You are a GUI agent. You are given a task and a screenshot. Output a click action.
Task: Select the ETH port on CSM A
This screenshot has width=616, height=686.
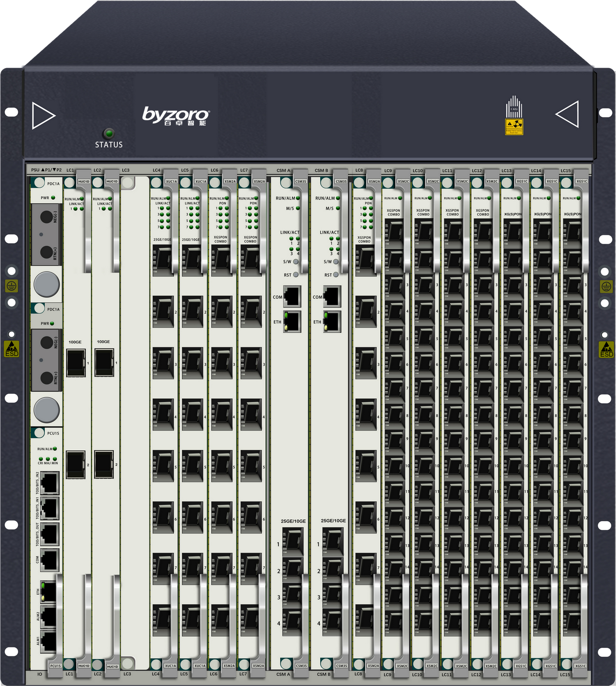click(292, 322)
